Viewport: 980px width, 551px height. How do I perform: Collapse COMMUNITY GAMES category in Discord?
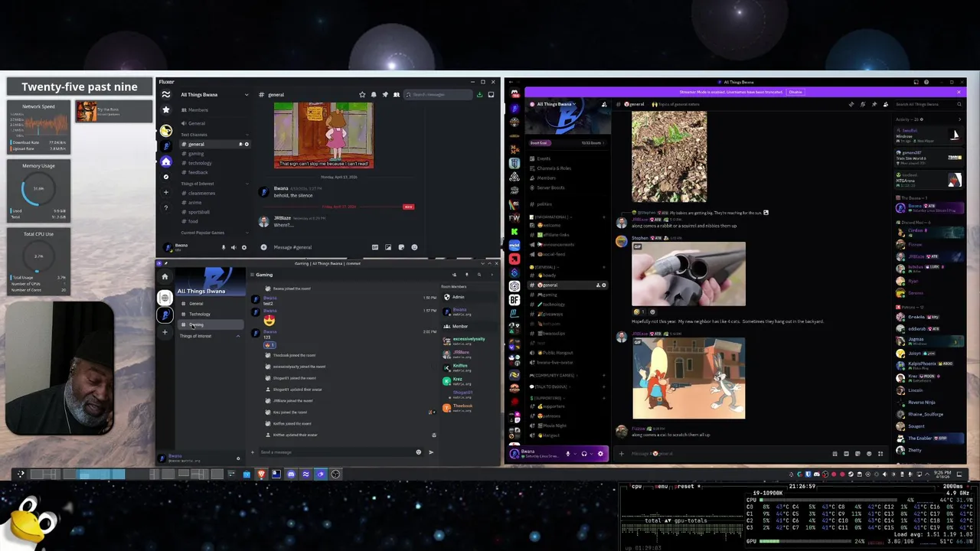tap(554, 375)
